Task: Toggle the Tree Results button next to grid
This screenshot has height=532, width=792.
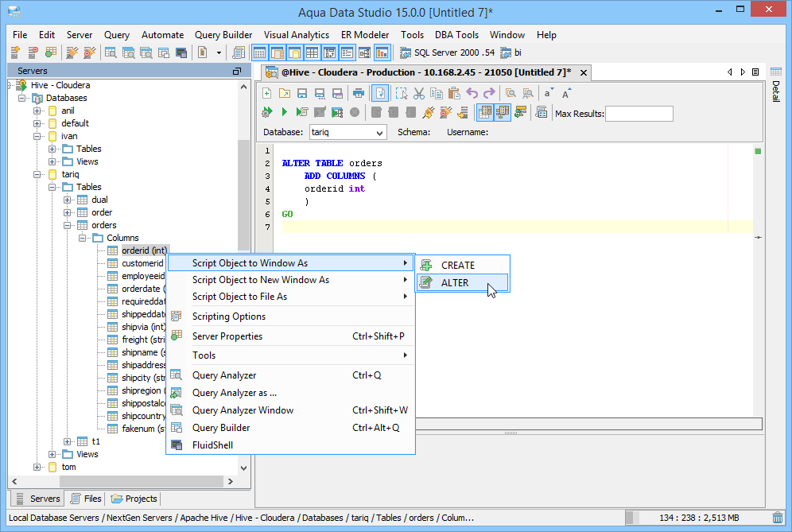Action: (503, 112)
